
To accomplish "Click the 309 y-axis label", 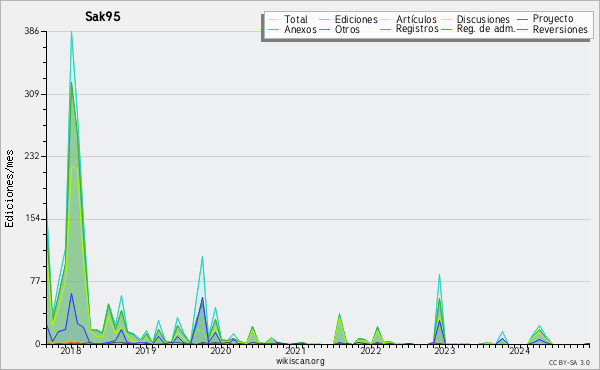I will coord(32,94).
